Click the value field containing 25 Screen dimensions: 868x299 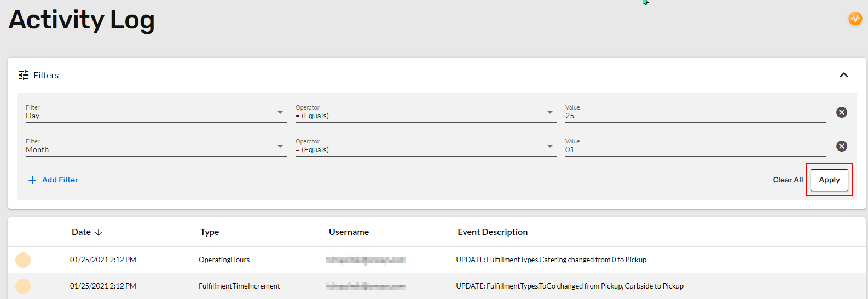696,113
